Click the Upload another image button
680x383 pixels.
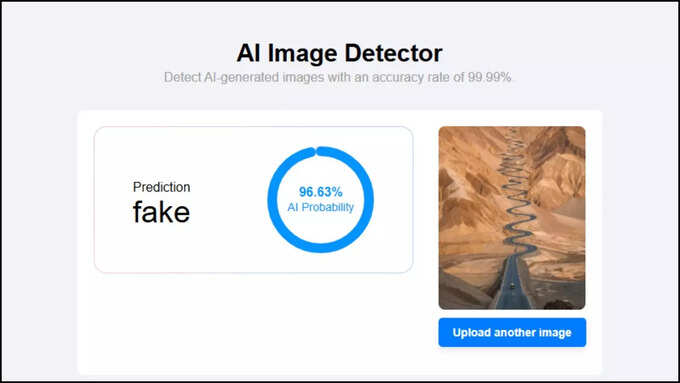(x=512, y=332)
